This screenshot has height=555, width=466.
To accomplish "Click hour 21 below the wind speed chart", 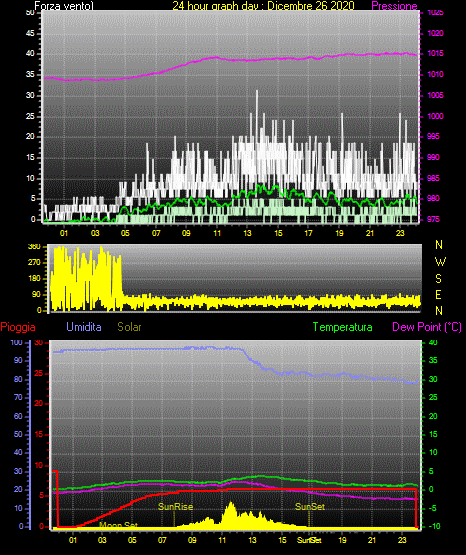I will [x=370, y=233].
